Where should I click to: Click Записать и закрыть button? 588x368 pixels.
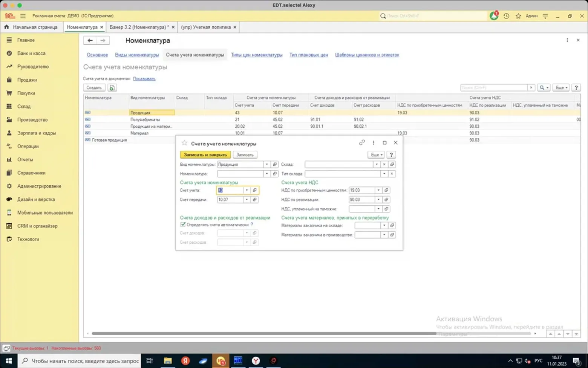[205, 155]
